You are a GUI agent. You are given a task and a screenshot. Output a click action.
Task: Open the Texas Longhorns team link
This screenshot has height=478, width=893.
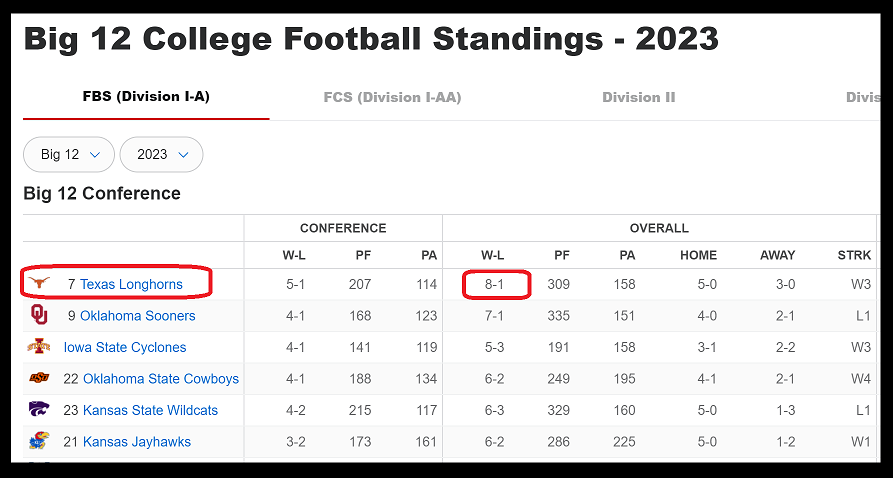click(x=131, y=284)
